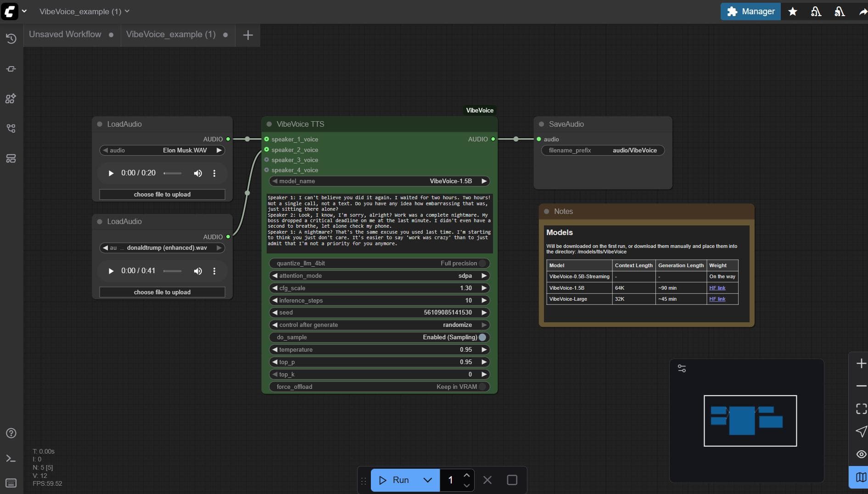
Task: Click the filename_prefix input field
Action: pyautogui.click(x=603, y=150)
